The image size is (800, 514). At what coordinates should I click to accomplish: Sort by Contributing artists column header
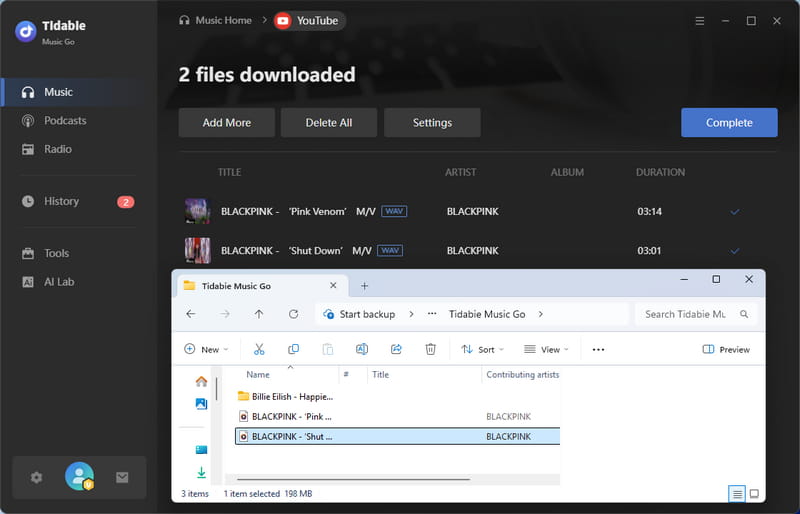tap(522, 375)
